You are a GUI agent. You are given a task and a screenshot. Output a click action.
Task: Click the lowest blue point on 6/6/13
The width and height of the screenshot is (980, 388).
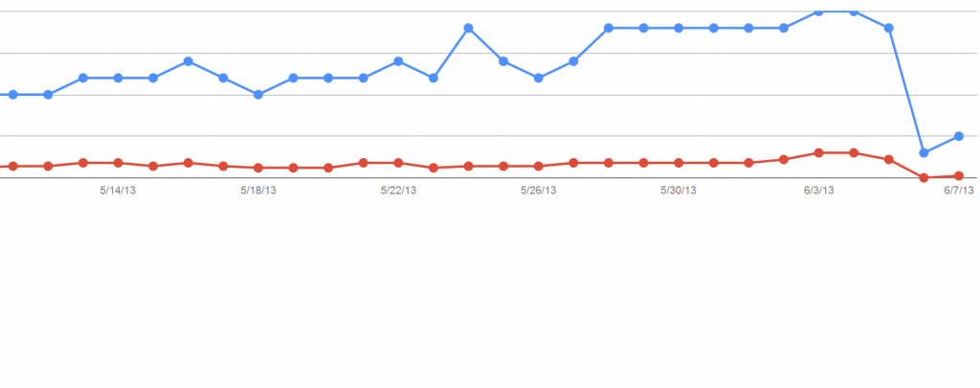coord(924,152)
